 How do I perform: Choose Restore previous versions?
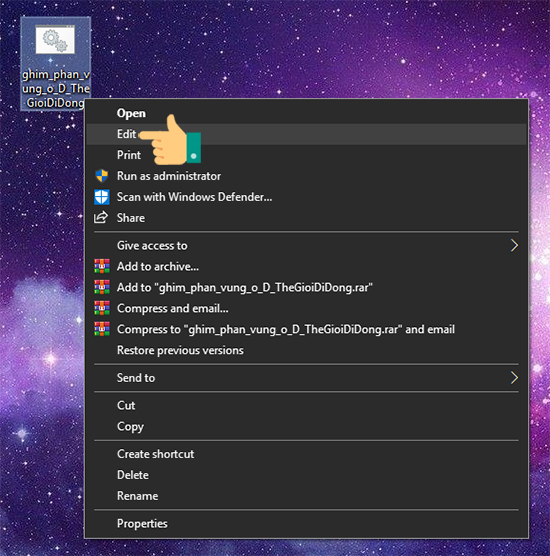[306, 350]
